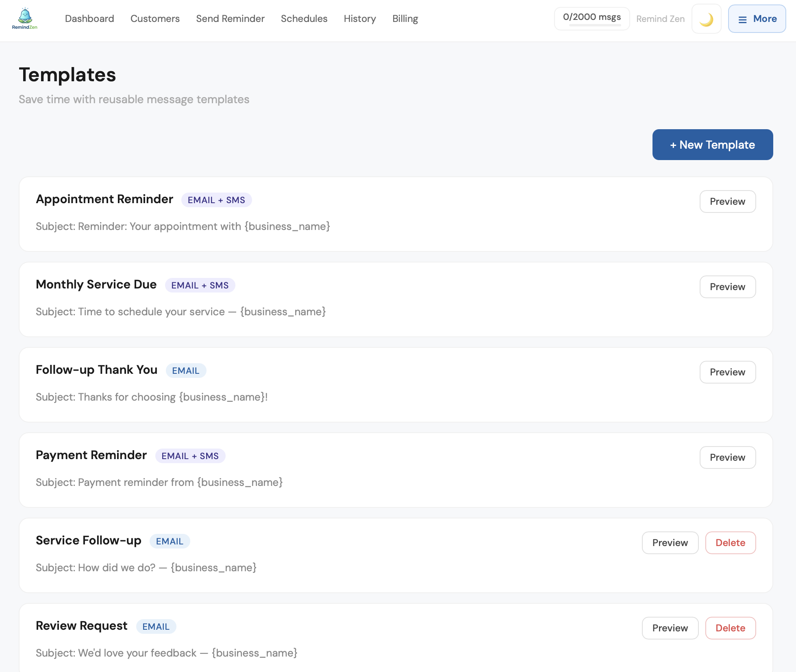Preview the Payment Reminder template
The image size is (796, 672).
tap(727, 457)
